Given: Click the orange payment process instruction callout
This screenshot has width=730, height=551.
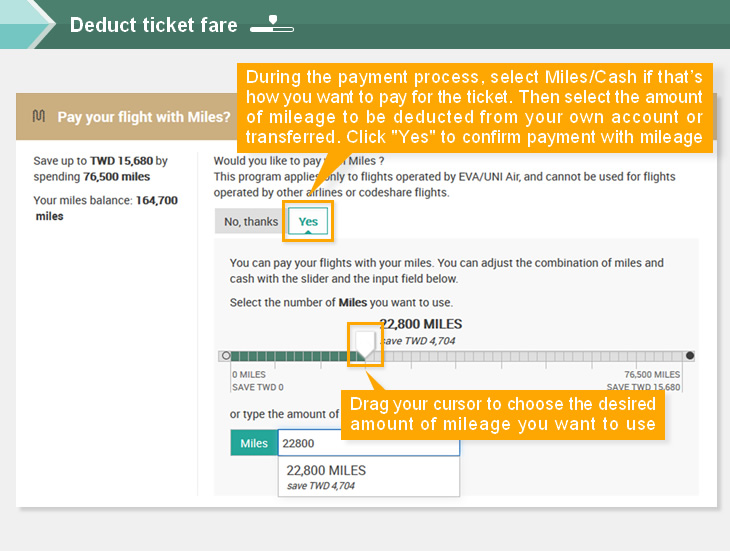Looking at the screenshot, I should (x=474, y=108).
